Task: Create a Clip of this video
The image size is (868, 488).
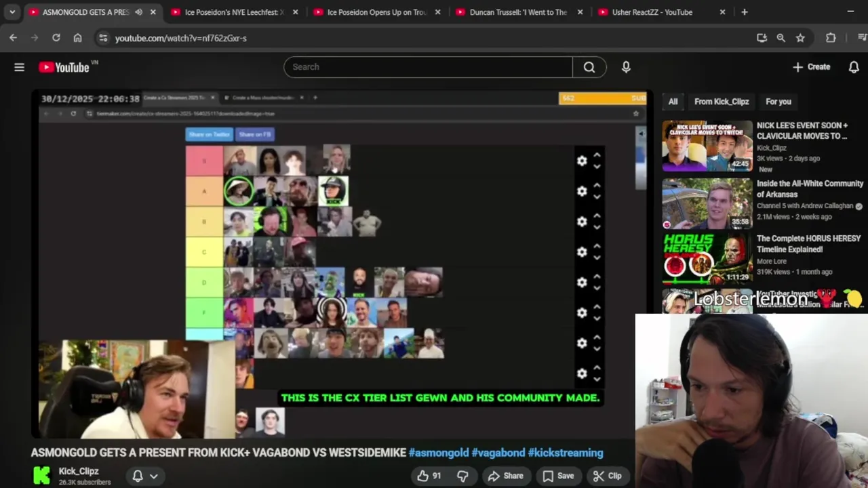Action: (x=608, y=476)
